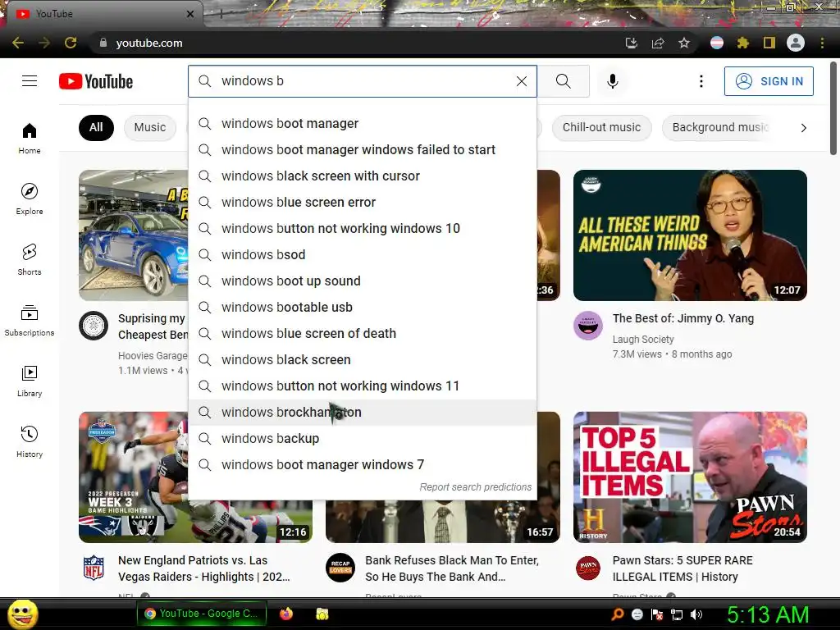The image size is (840, 630).
Task: Toggle browser side panel icon
Action: coord(769,43)
